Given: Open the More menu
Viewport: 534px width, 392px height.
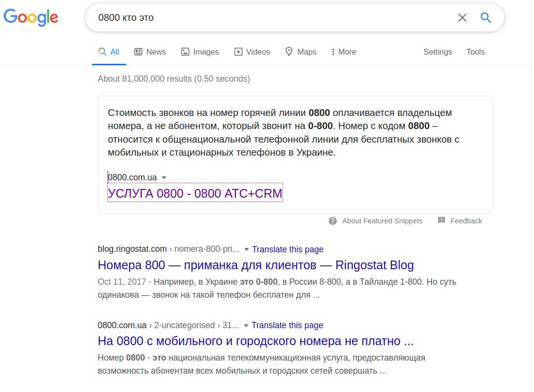Looking at the screenshot, I should 343,52.
